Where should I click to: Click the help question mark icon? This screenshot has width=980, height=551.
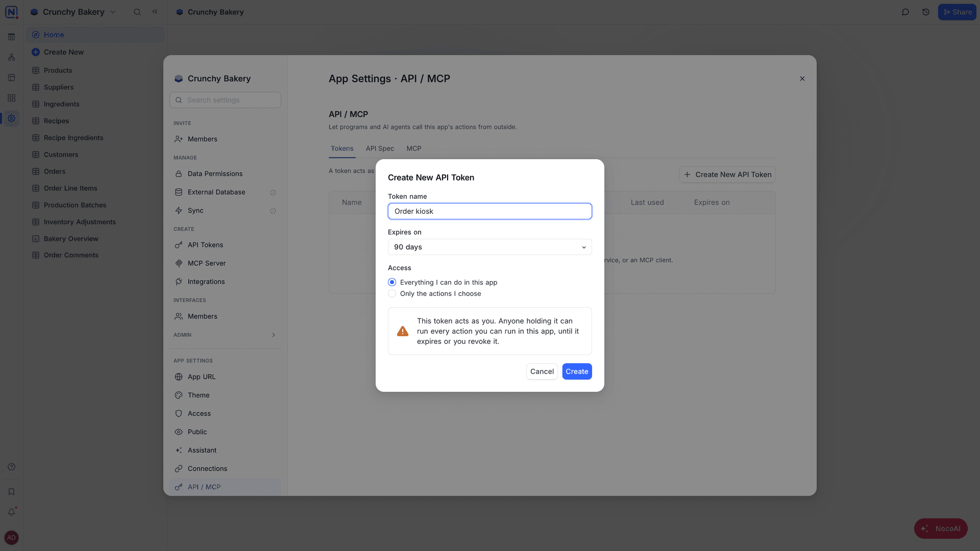(x=11, y=467)
